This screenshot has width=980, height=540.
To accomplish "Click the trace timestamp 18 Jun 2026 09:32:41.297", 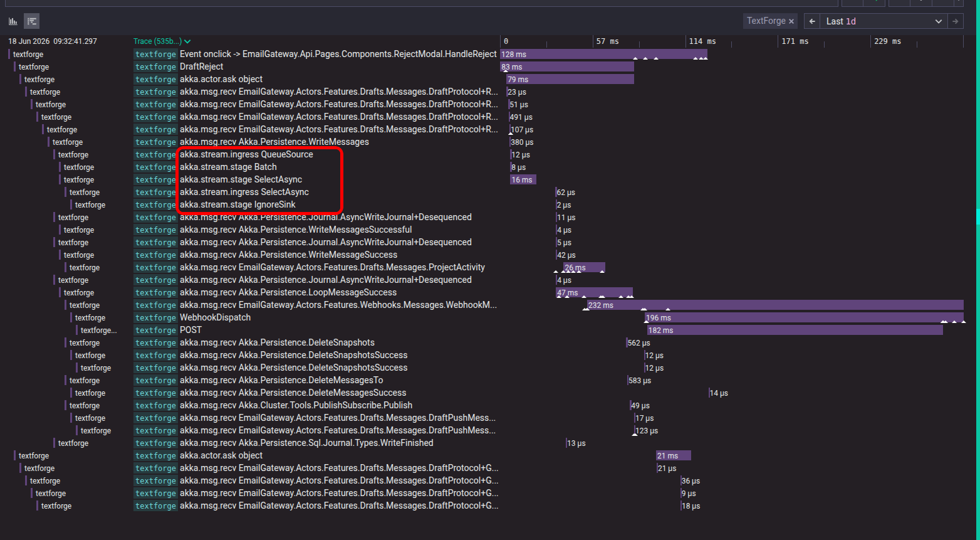I will click(x=53, y=41).
